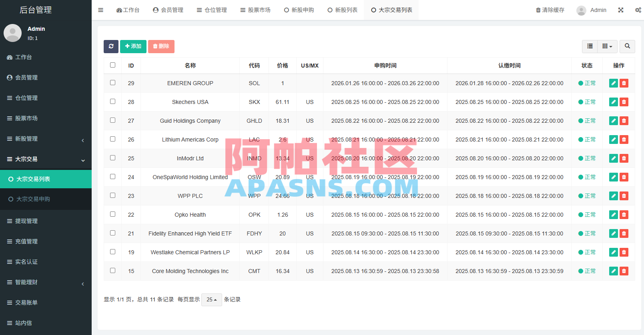The height and width of the screenshot is (335, 644).
Task: Edit the EMEREN GROUP row
Action: (614, 83)
